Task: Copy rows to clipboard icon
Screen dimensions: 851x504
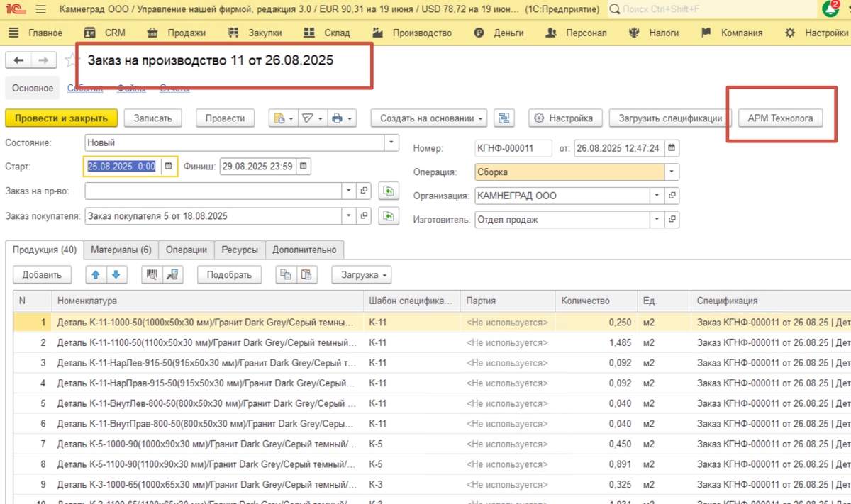Action: click(x=286, y=275)
